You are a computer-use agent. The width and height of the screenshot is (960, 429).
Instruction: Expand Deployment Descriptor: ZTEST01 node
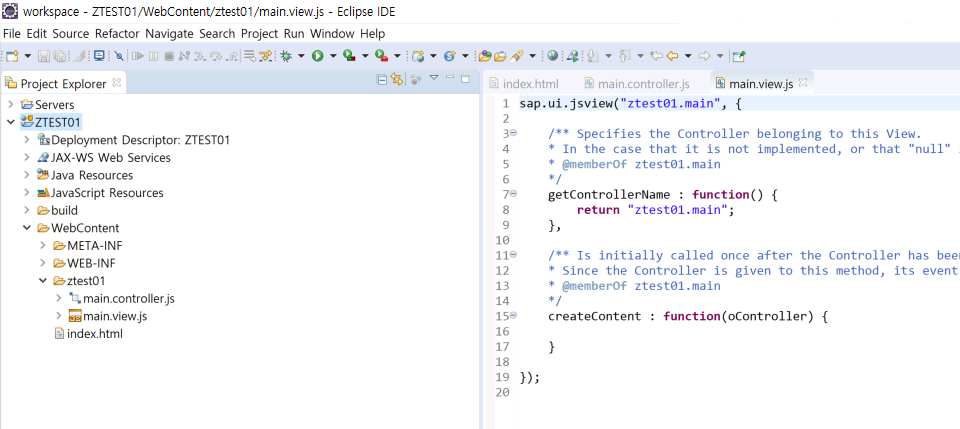coord(26,140)
